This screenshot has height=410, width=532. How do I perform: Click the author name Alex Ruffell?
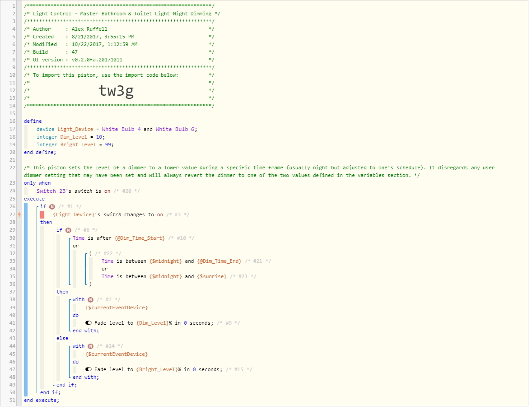click(x=89, y=29)
